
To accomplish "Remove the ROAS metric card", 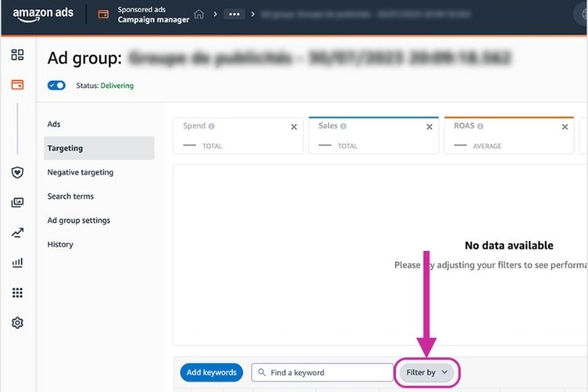I will tap(564, 127).
